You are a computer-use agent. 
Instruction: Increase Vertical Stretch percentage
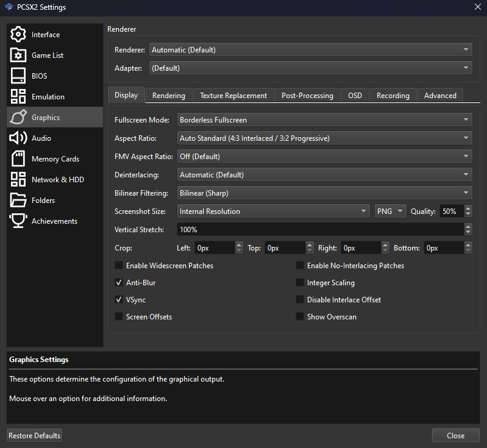pos(468,227)
